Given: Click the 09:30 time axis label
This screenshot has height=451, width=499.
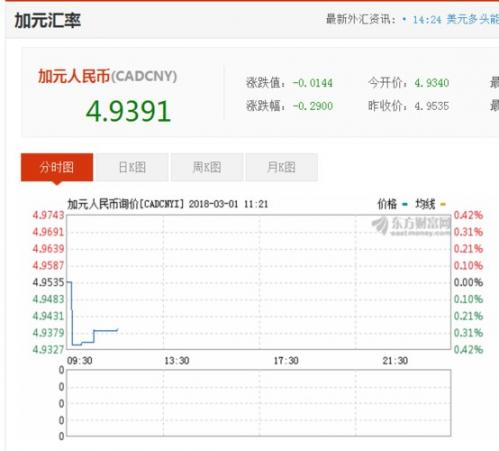Looking at the screenshot, I should [80, 361].
